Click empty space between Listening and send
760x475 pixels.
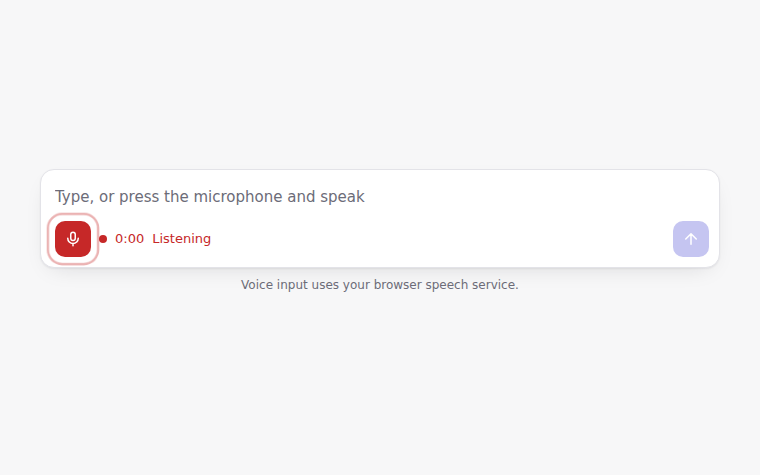(x=441, y=239)
